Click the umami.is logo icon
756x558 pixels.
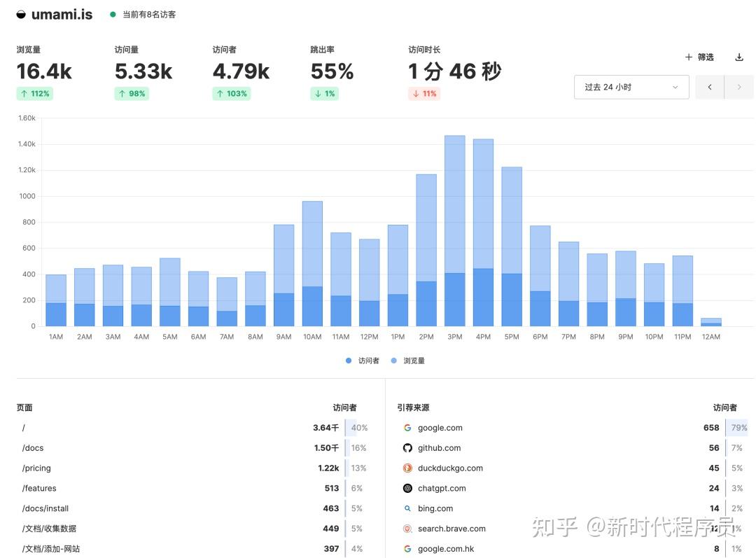(x=20, y=13)
